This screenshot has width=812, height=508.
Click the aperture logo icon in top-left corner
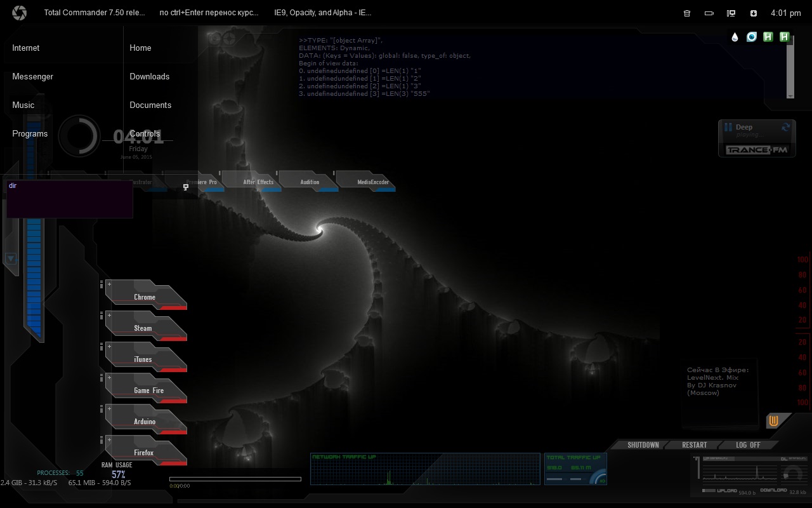(x=19, y=13)
